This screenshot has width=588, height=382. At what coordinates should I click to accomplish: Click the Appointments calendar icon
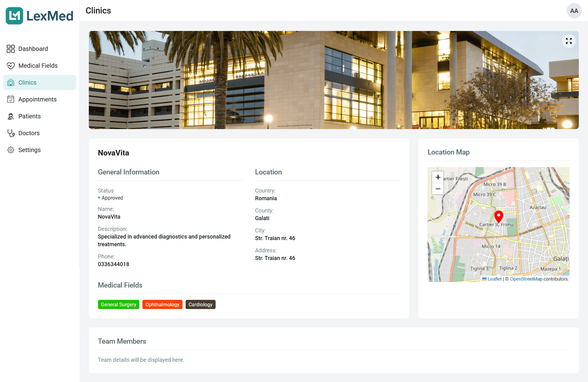click(11, 99)
